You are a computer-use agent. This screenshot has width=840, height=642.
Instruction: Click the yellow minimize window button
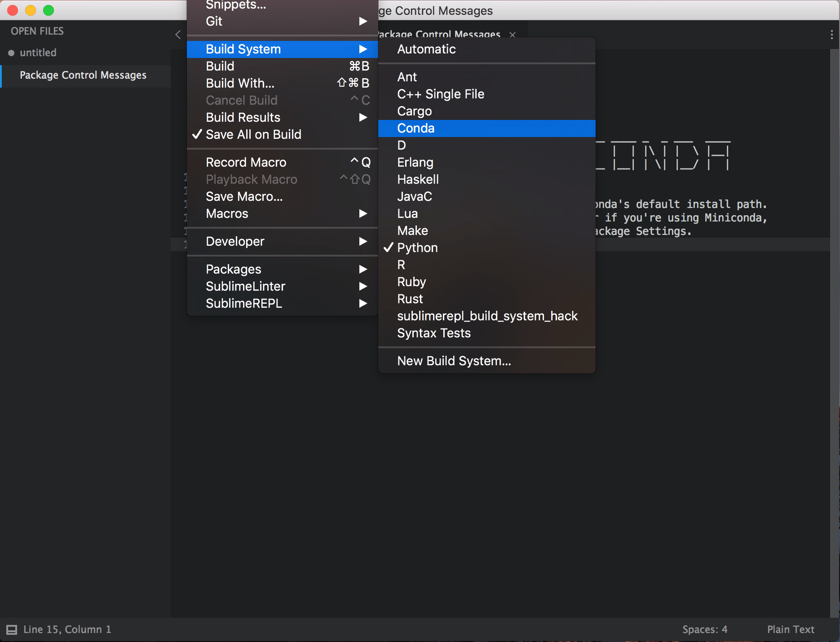(31, 10)
